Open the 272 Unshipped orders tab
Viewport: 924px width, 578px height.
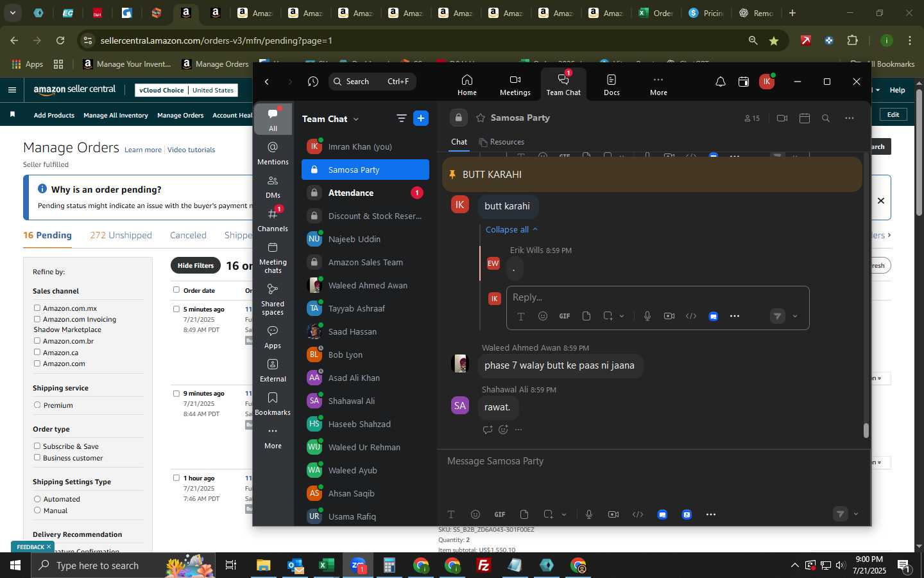point(121,235)
